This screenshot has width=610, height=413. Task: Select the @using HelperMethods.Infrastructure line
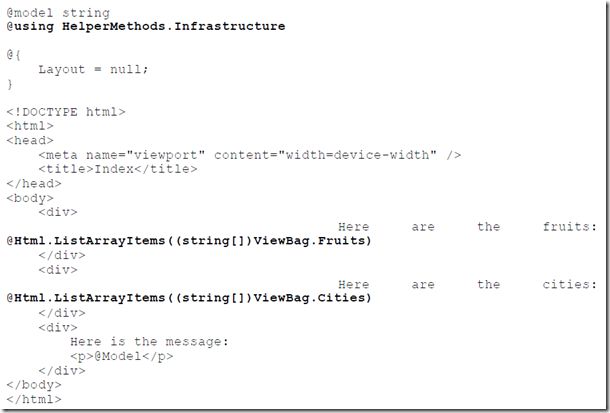(146, 26)
